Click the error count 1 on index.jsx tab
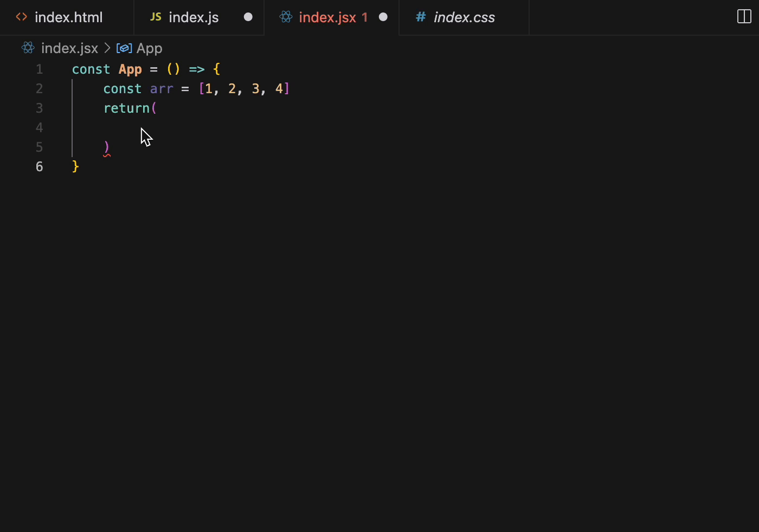The image size is (759, 532). [365, 17]
